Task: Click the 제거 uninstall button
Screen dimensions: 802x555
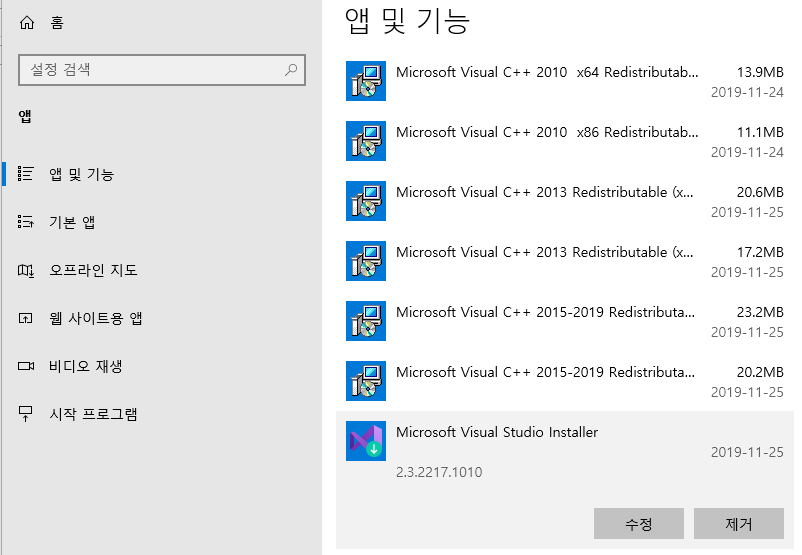Action: (x=739, y=523)
